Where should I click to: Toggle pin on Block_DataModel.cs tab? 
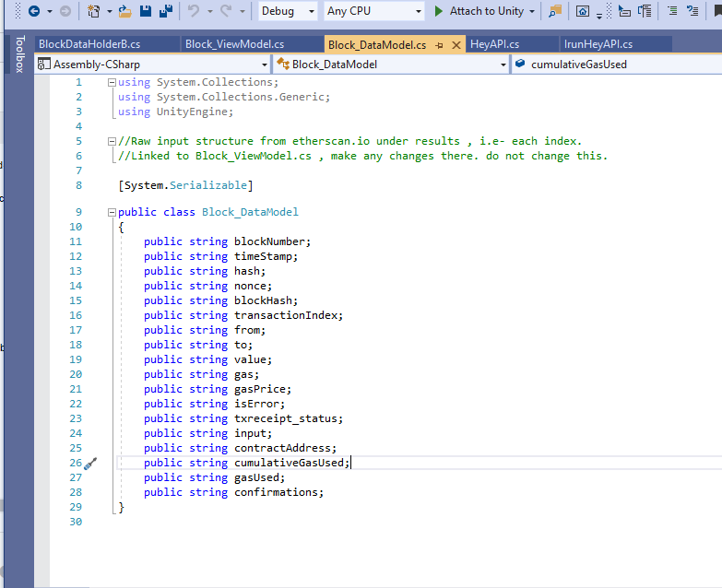click(x=439, y=45)
